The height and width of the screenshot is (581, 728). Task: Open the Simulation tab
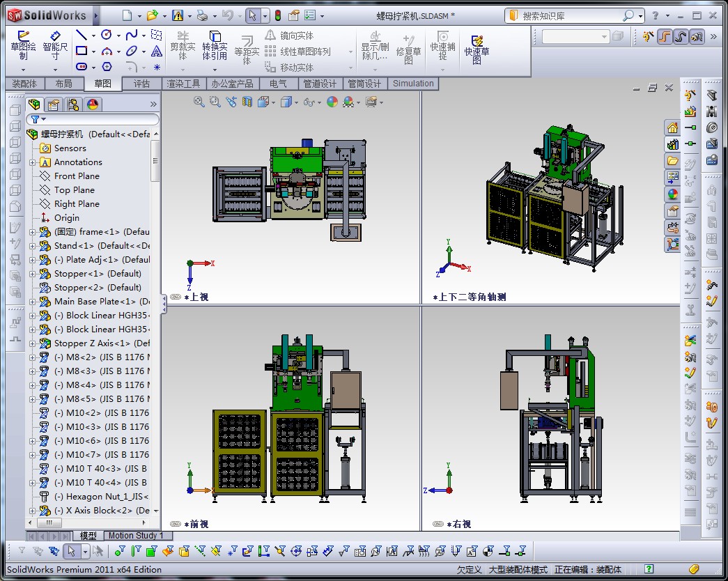coord(413,84)
